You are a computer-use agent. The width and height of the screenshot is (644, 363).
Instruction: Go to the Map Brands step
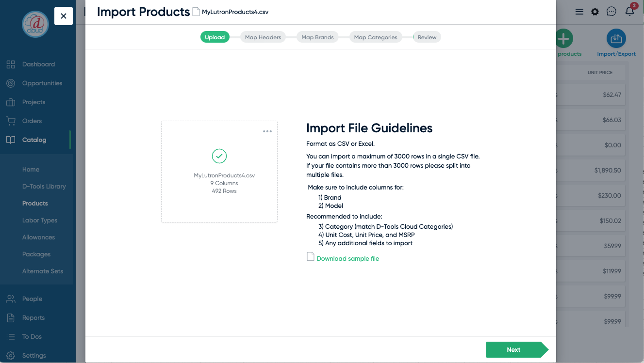point(317,37)
